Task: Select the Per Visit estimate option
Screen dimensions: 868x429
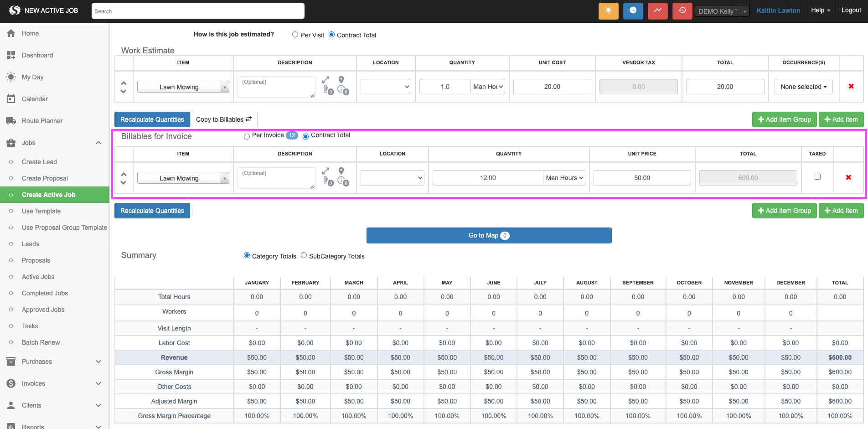Action: click(295, 35)
